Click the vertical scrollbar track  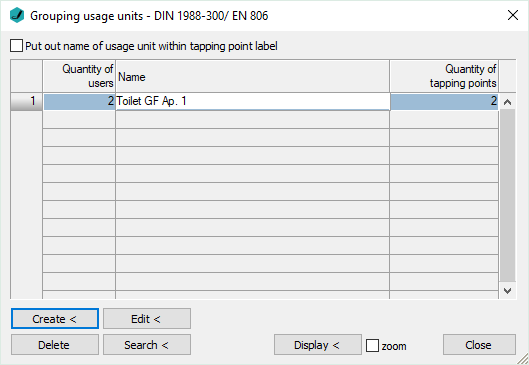(x=507, y=196)
